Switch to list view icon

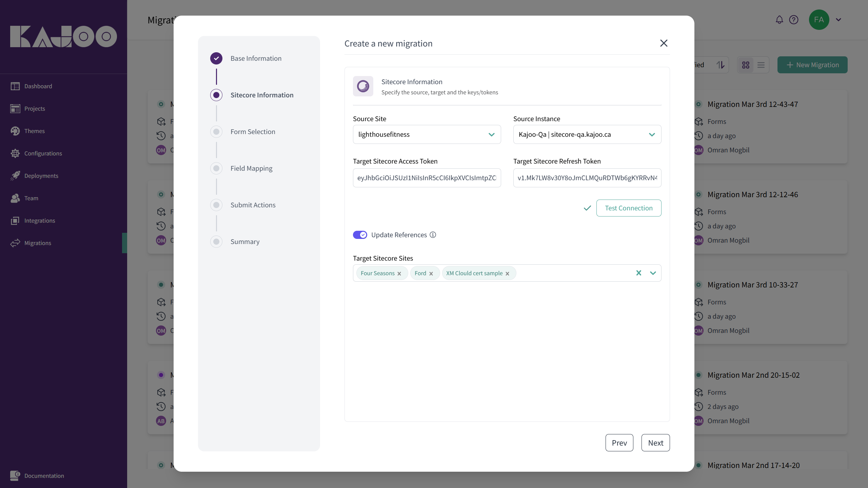point(761,65)
